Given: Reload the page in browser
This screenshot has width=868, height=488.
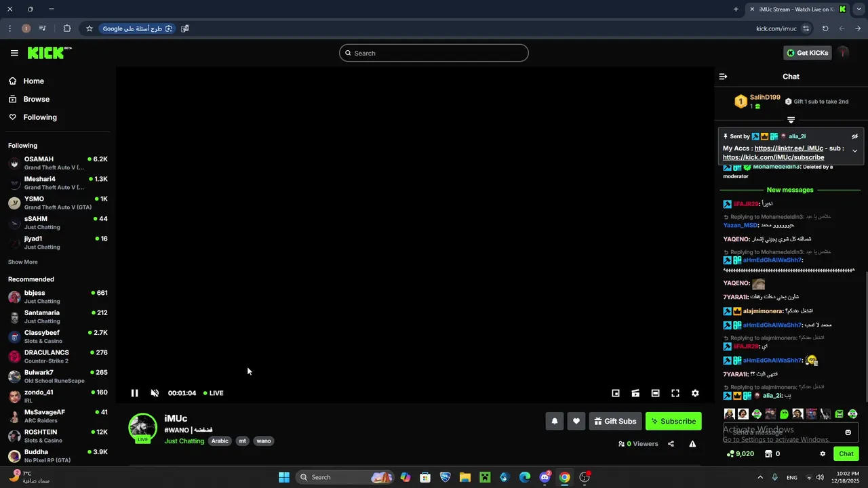Looking at the screenshot, I should point(825,28).
